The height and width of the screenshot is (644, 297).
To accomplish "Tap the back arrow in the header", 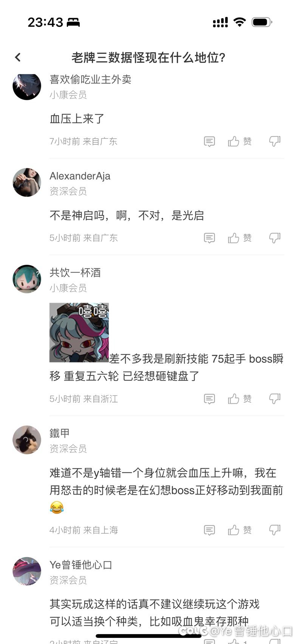I will [x=18, y=57].
